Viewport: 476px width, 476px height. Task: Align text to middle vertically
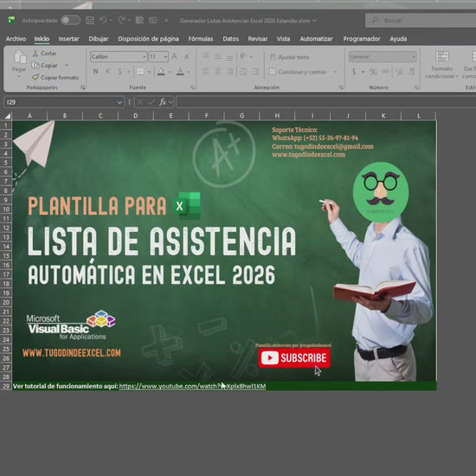[218, 56]
